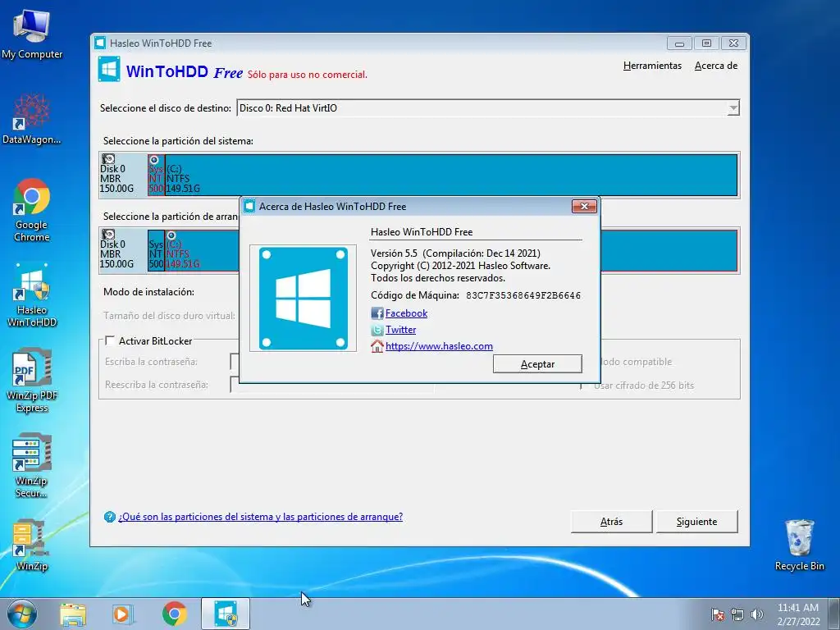Open the network tray icon

tap(737, 614)
